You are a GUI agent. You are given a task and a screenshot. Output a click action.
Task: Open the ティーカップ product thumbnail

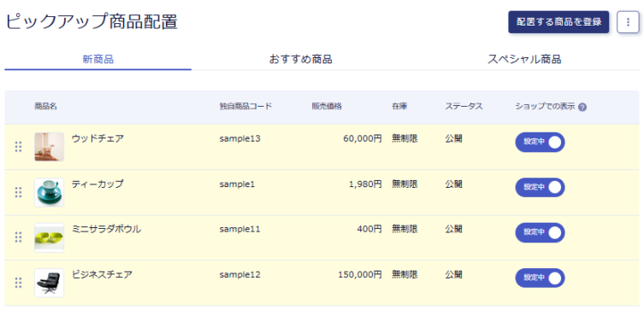point(50,192)
